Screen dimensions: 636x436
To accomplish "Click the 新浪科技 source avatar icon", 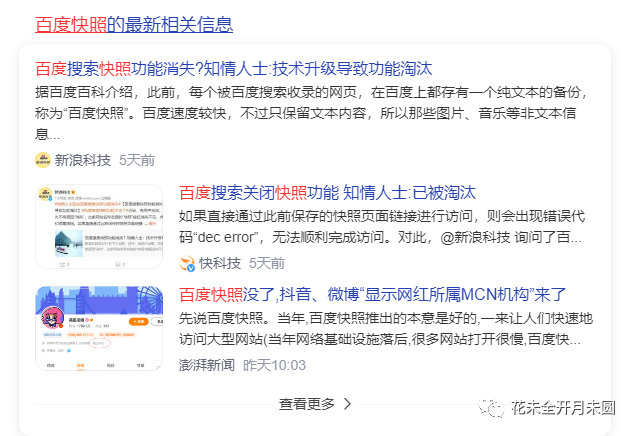I will tap(43, 160).
